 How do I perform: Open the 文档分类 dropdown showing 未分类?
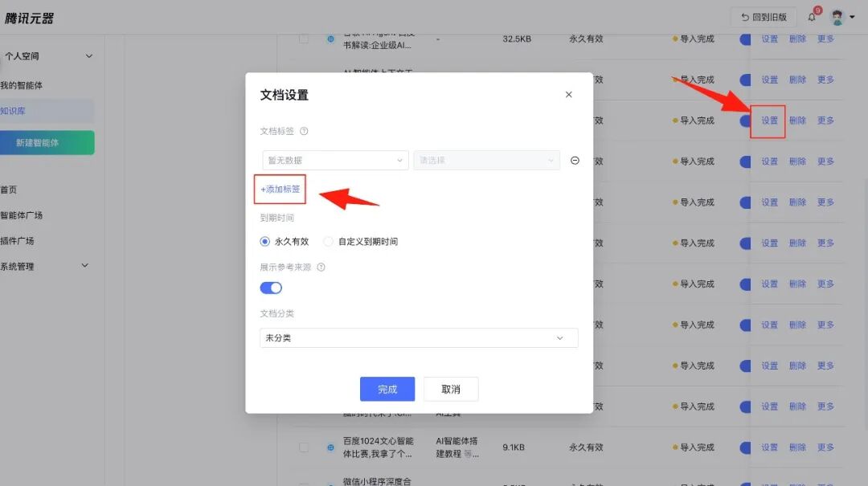pos(419,337)
